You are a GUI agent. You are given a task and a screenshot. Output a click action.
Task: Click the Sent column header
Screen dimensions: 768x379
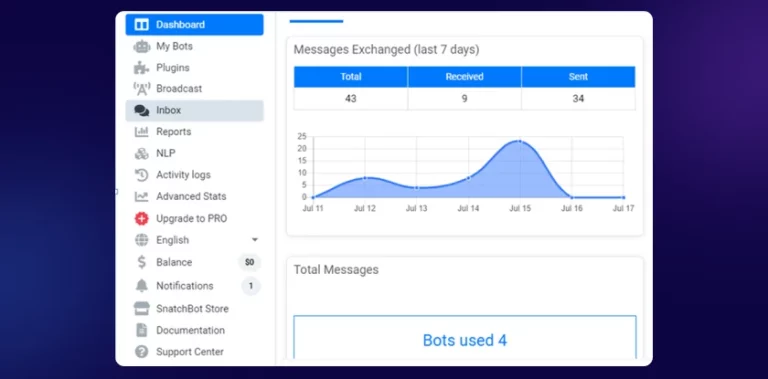click(x=578, y=77)
